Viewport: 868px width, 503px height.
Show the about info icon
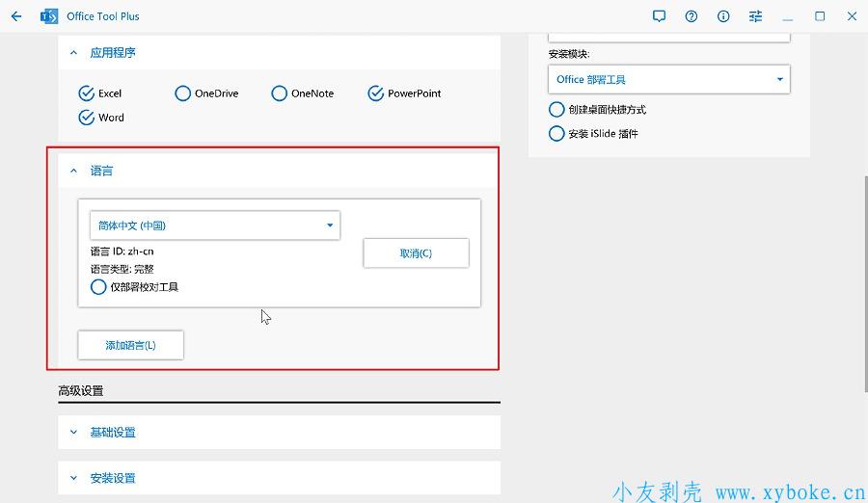[723, 16]
